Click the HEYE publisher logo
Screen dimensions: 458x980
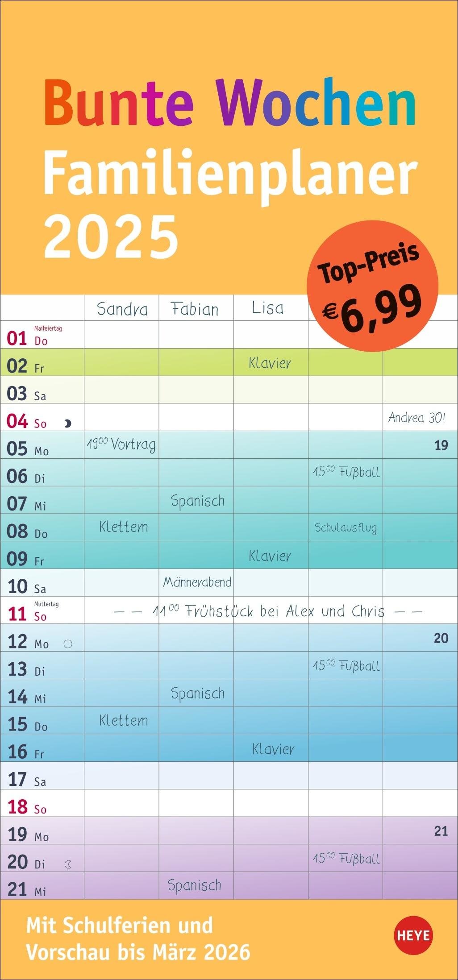413,935
